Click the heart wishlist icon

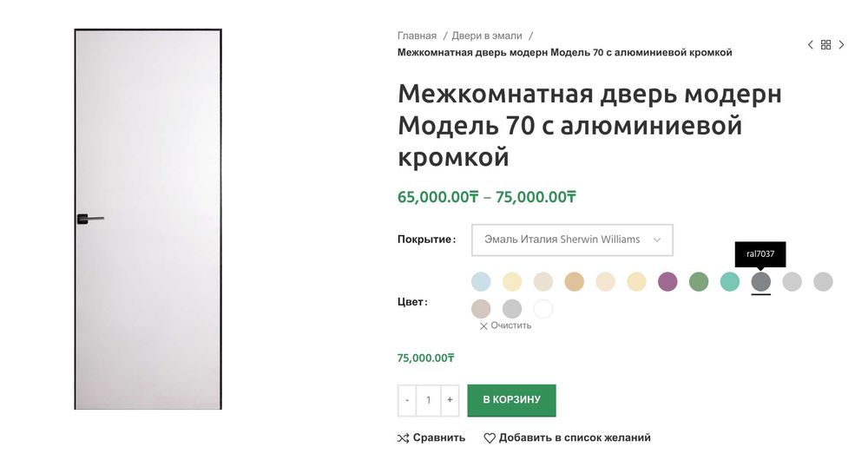tap(490, 437)
